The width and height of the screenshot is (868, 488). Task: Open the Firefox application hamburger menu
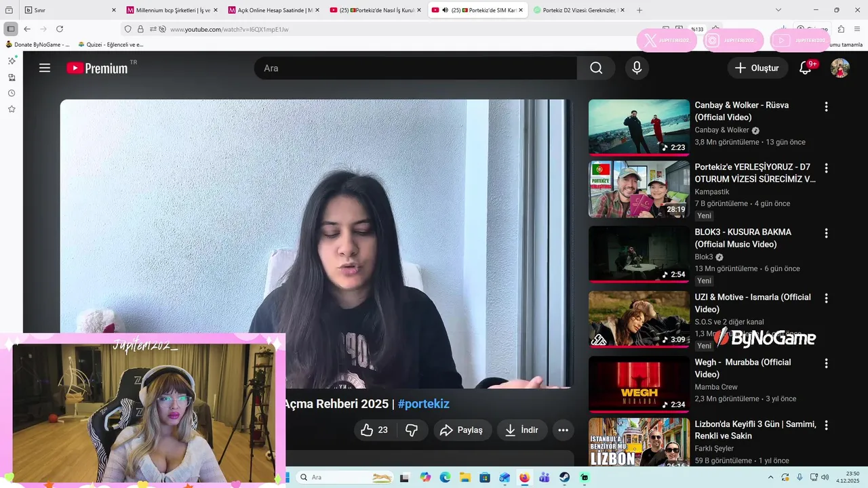pos(857,29)
